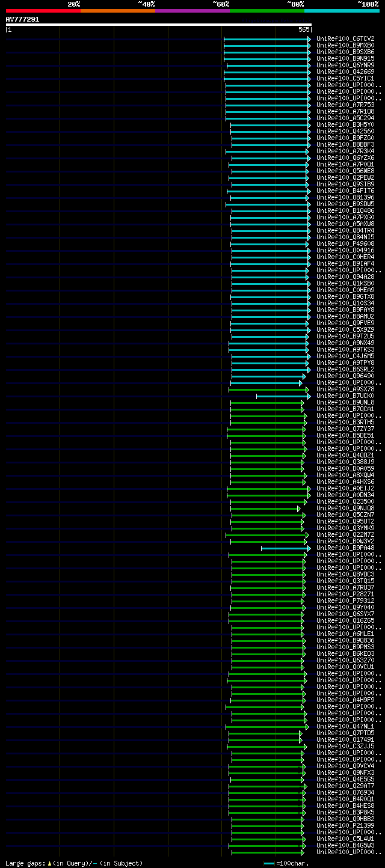Viewport: 385px width, 868px height.
Task: Click the cyan ~100% identity legend bar
Action: click(x=342, y=11)
